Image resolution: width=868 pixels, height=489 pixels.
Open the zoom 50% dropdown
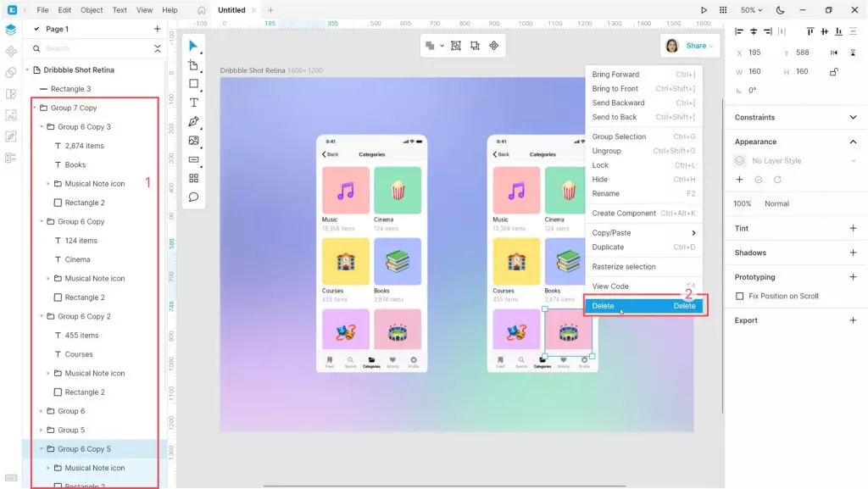coord(751,10)
